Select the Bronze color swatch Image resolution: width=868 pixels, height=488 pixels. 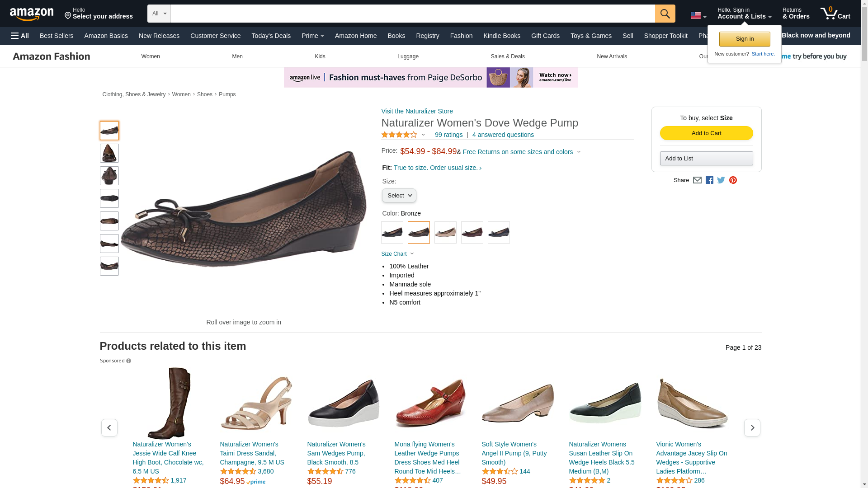point(419,233)
